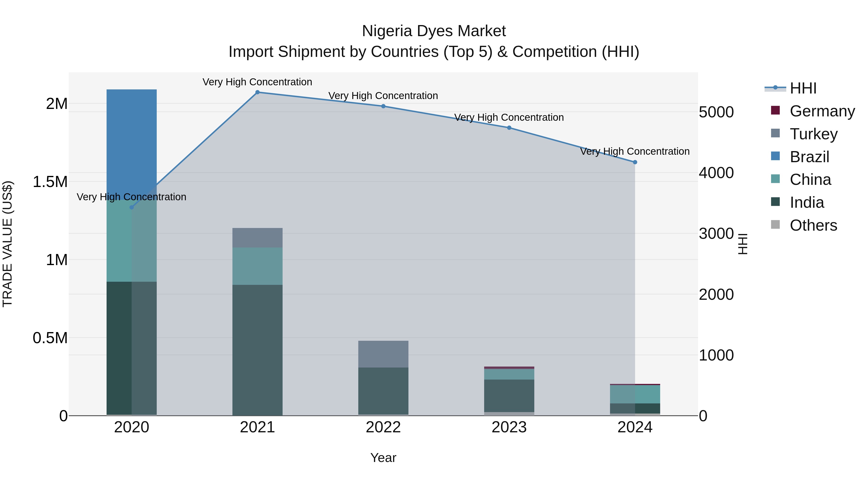The width and height of the screenshot is (868, 488).
Task: Click the Germany color swatch in legend
Action: click(775, 110)
